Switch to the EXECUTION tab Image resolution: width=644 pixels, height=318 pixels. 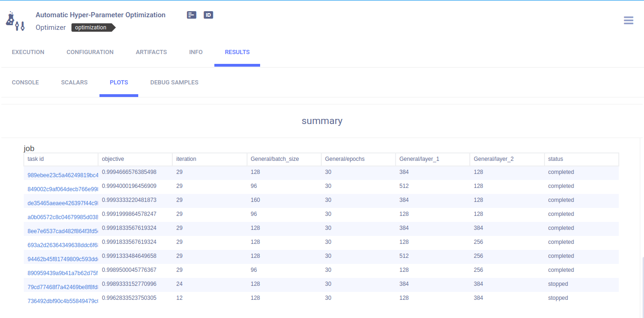[28, 52]
